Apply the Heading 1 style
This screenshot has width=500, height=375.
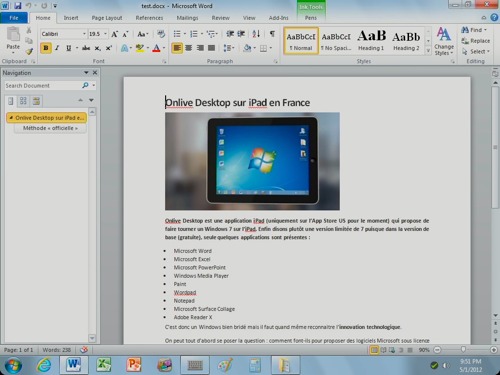click(x=371, y=41)
